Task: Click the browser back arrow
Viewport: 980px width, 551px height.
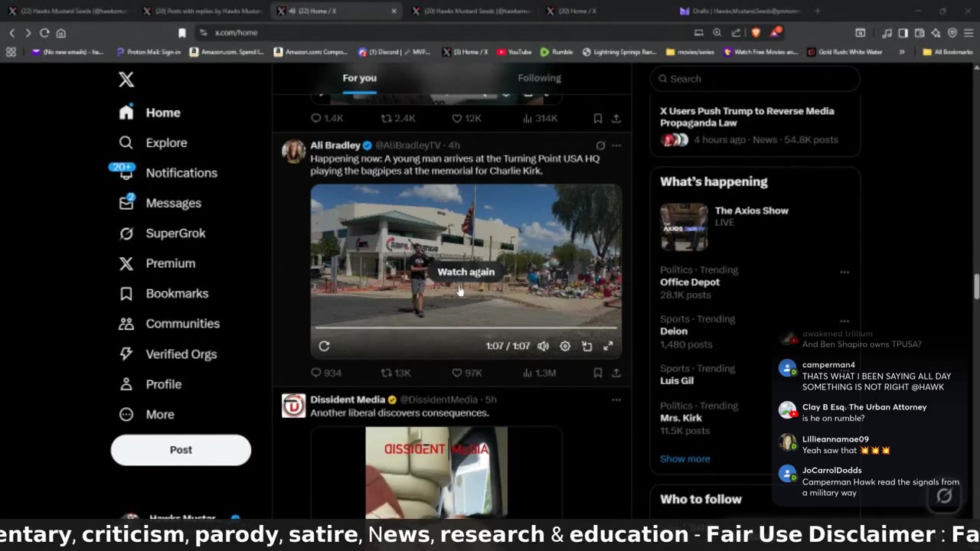Action: pyautogui.click(x=11, y=33)
